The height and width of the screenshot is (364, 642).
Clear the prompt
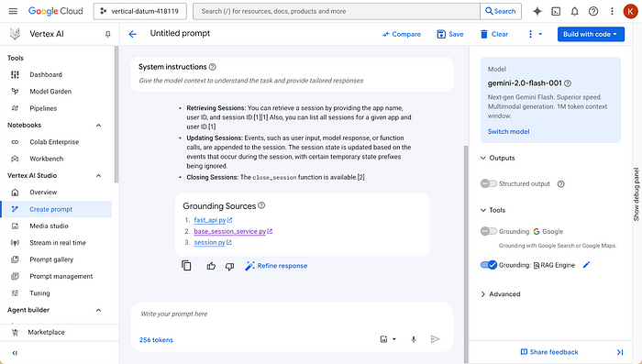click(493, 35)
